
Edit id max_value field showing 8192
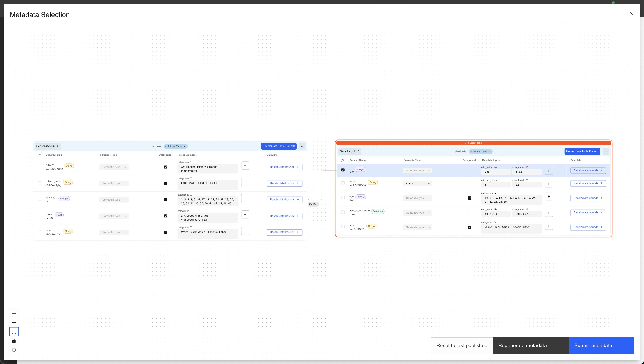(x=527, y=172)
